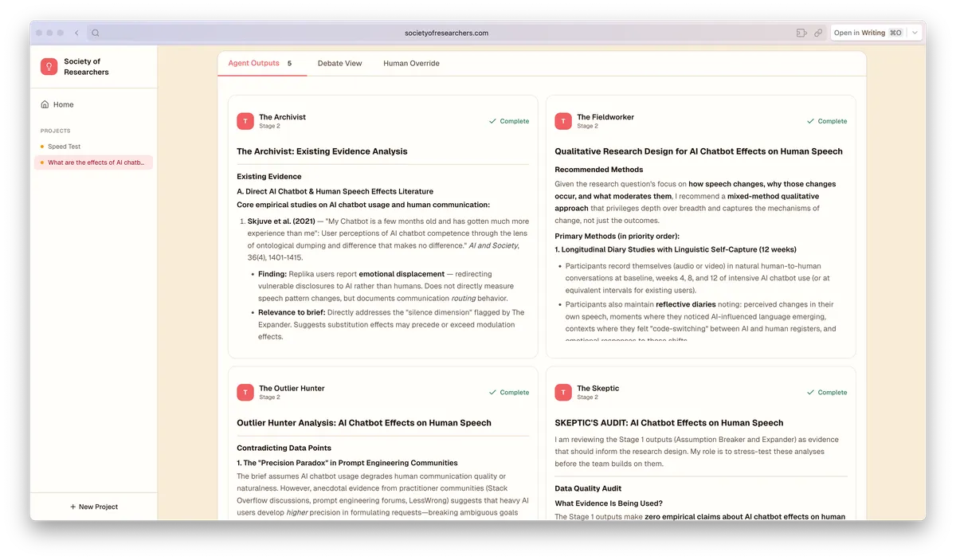Click the 'Longitudinal Diary Studies' method heading
Screen dimensions: 956x560
pos(676,249)
